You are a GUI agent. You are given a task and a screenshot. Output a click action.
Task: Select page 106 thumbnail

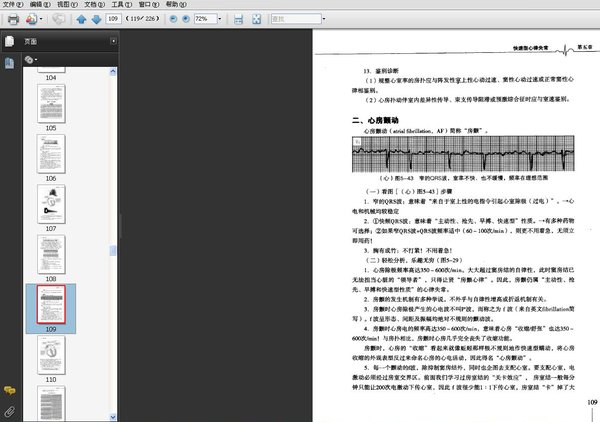coord(51,154)
